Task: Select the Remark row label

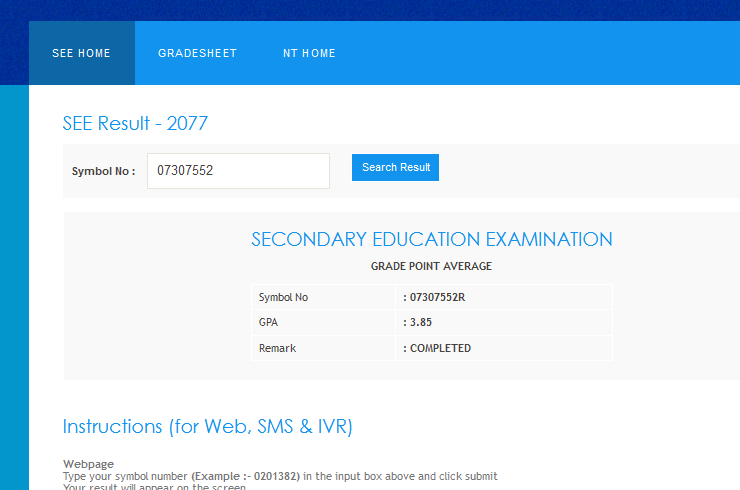Action: coord(277,348)
